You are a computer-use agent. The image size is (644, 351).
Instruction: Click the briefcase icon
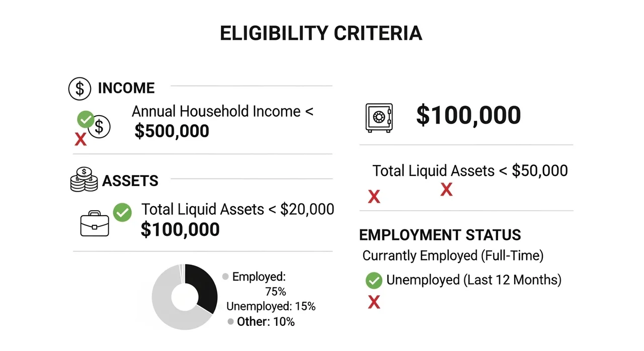point(95,225)
